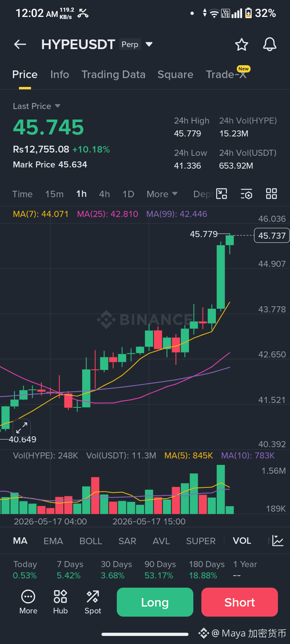The image size is (290, 644).
Task: Switch to Info tab
Action: point(60,74)
